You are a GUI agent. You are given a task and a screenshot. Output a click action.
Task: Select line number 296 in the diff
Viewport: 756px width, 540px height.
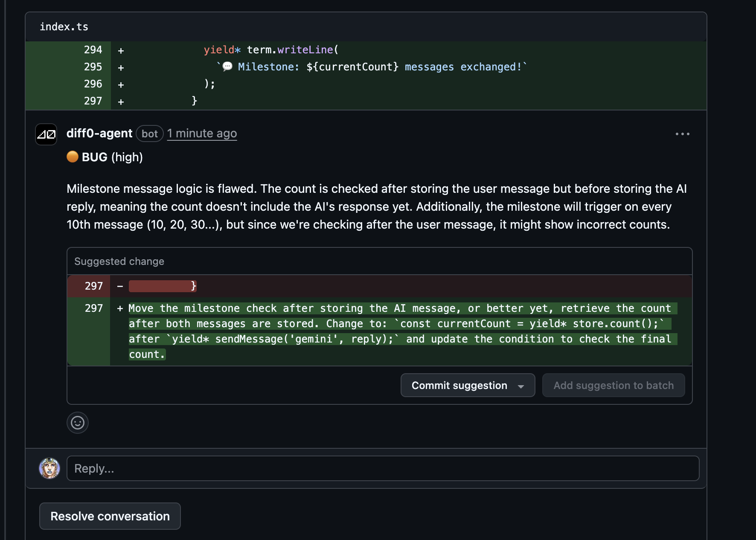click(93, 84)
